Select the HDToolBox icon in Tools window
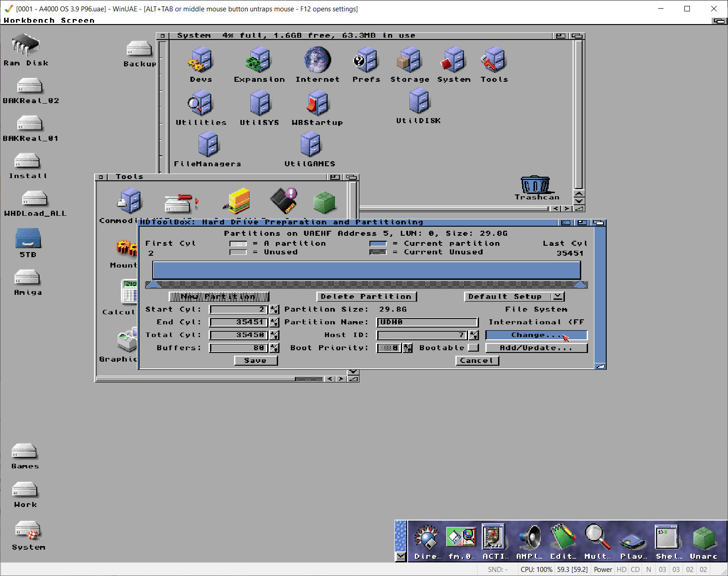 tap(181, 203)
